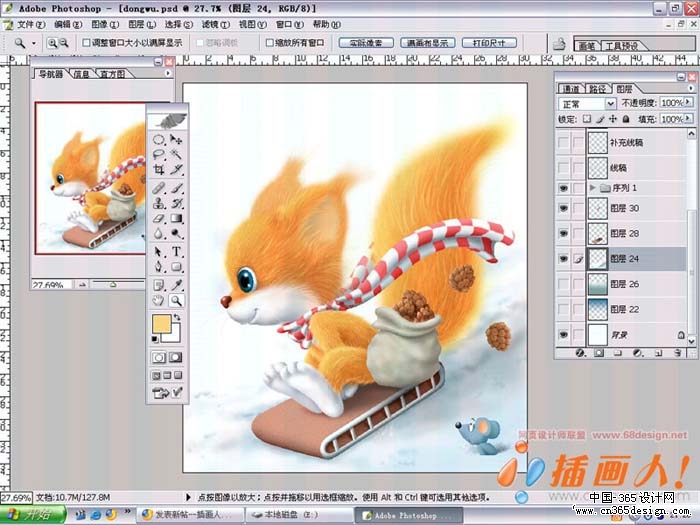
Task: Expand 序列 1 layer group triangle
Action: click(592, 188)
